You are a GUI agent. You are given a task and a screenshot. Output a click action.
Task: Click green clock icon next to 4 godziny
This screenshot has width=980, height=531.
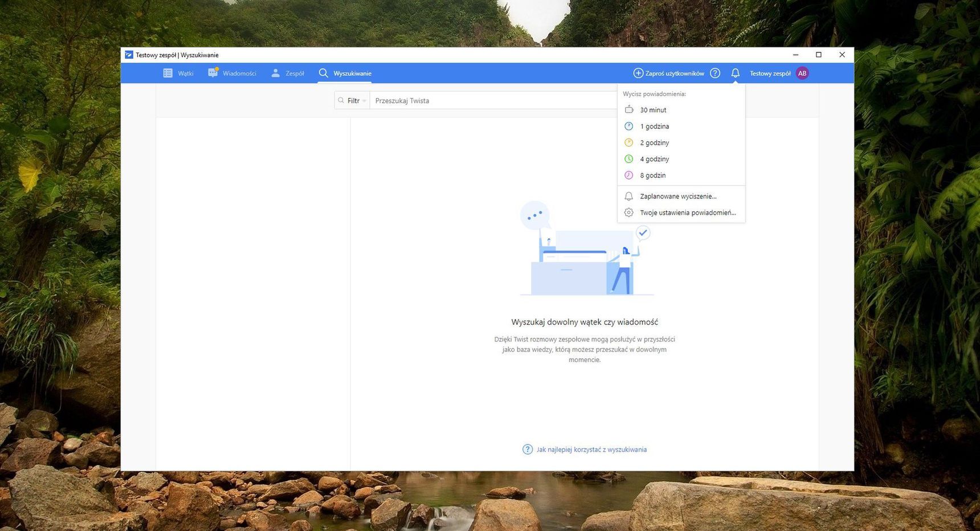coord(629,159)
